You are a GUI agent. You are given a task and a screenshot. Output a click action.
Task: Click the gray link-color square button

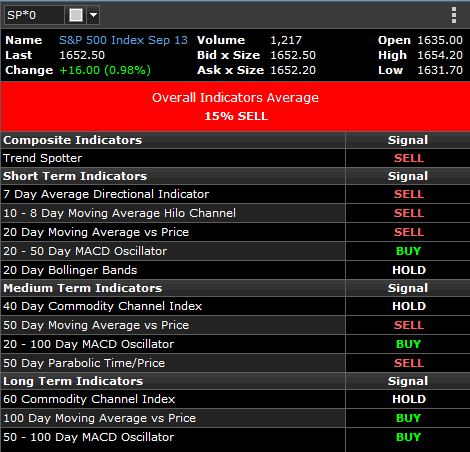coord(76,15)
